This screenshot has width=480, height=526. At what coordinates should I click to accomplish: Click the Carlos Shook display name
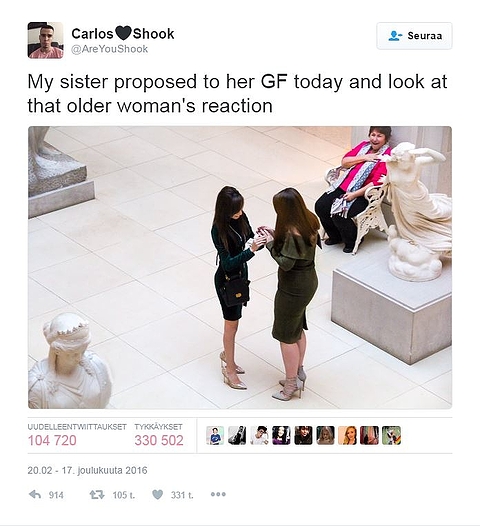click(123, 34)
